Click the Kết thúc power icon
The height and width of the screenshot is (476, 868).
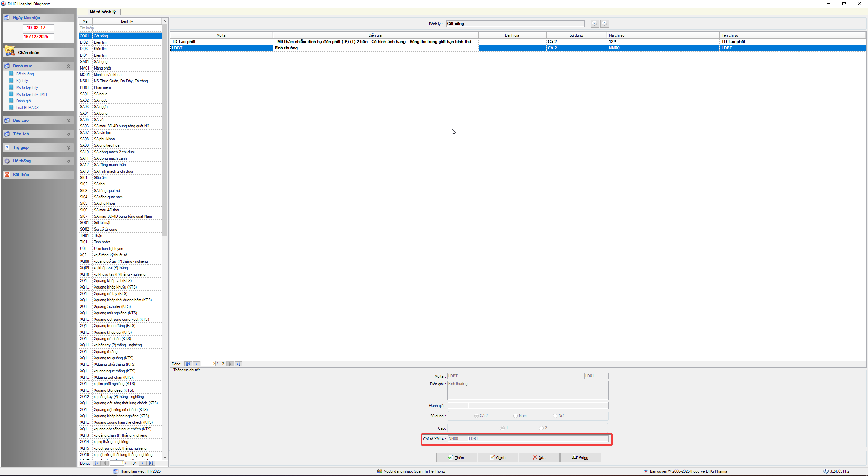7,175
